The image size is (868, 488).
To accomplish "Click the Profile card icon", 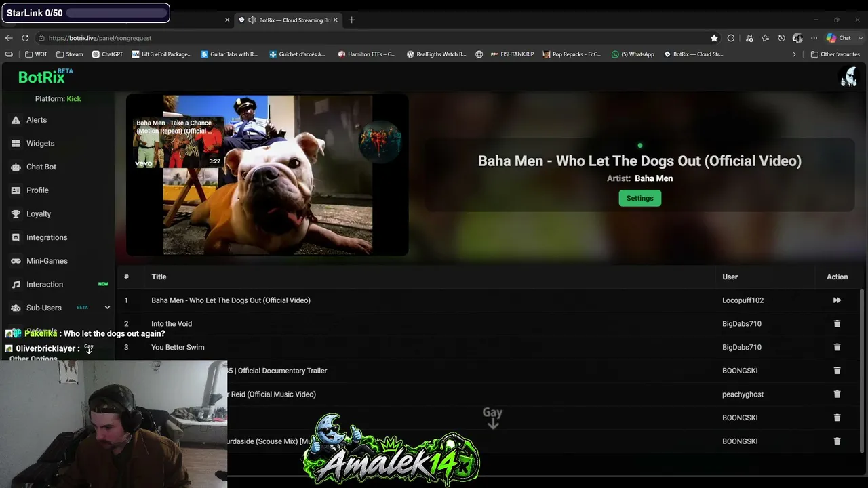I will click(16, 190).
